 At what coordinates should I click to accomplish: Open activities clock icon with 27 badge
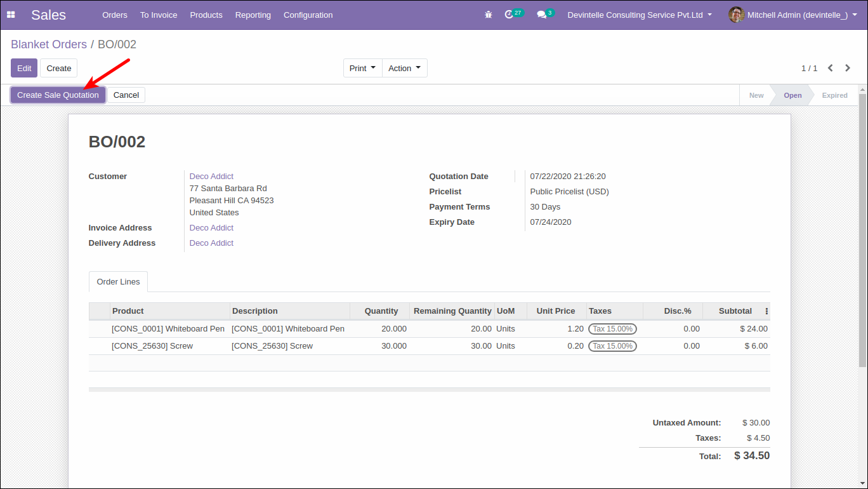(510, 15)
